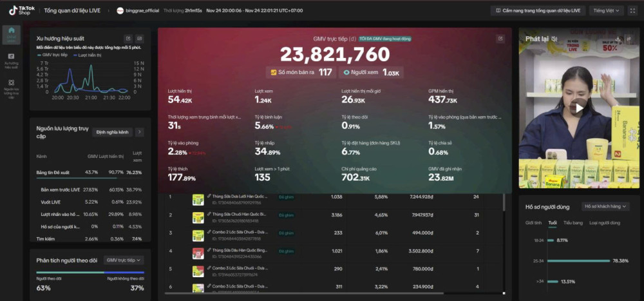Download the replay video

(x=618, y=39)
